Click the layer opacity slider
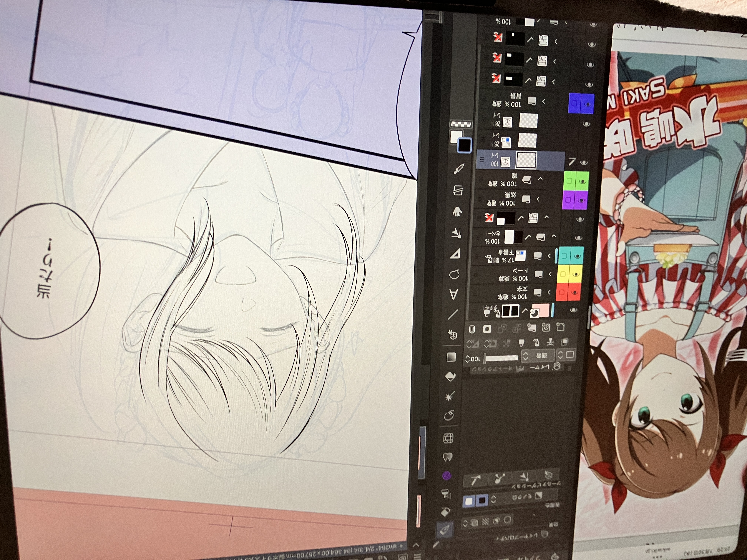The width and height of the screenshot is (747, 560). 501,357
